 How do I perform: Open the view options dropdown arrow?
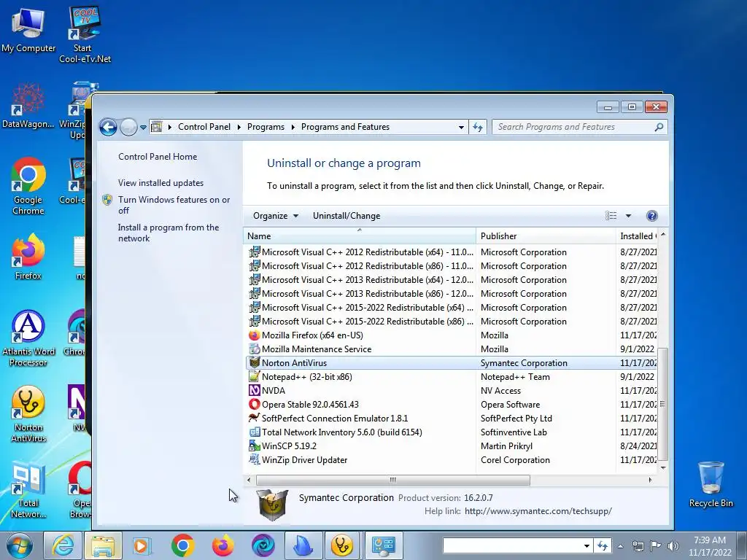point(628,216)
